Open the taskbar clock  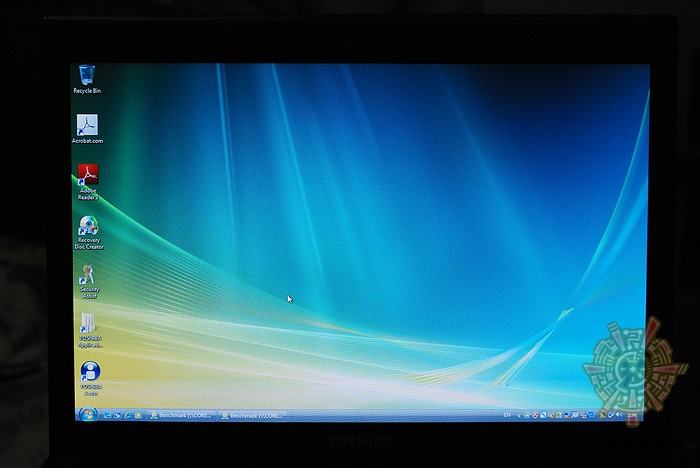[x=632, y=415]
